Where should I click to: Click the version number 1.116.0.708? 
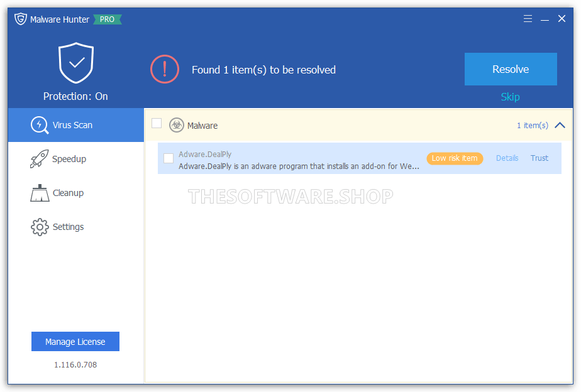[75, 365]
